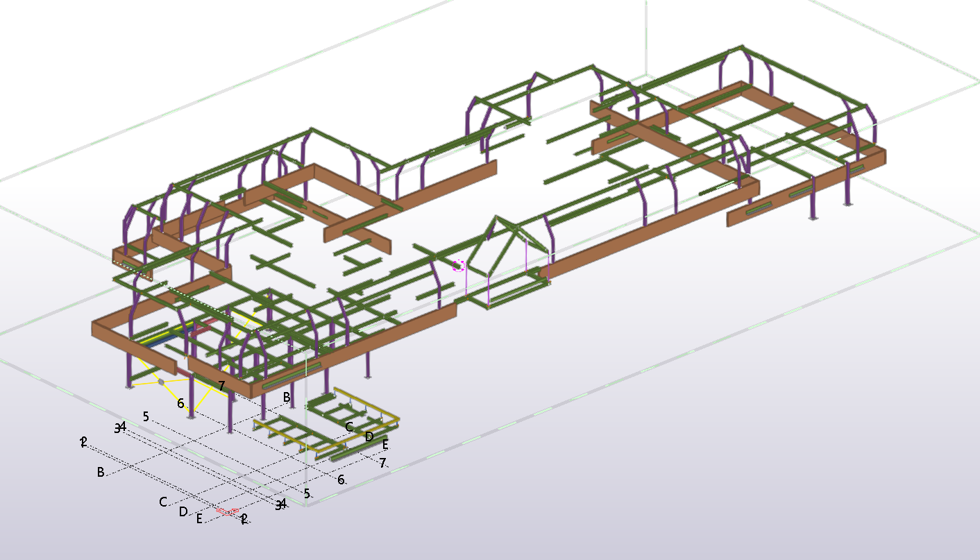Click the gray hexagonal node on yellow bracing
This screenshot has height=560, width=980.
click(x=161, y=382)
